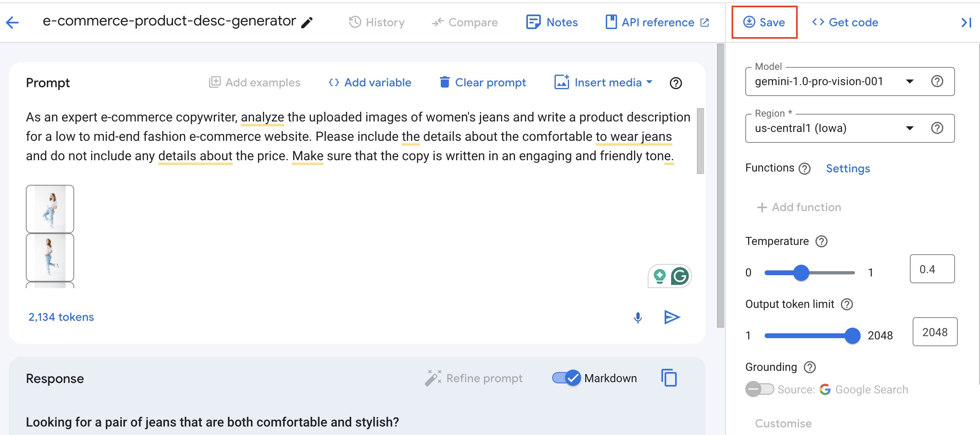Enable Google Search grounding source
Screen dimensions: 980x435
759,389
